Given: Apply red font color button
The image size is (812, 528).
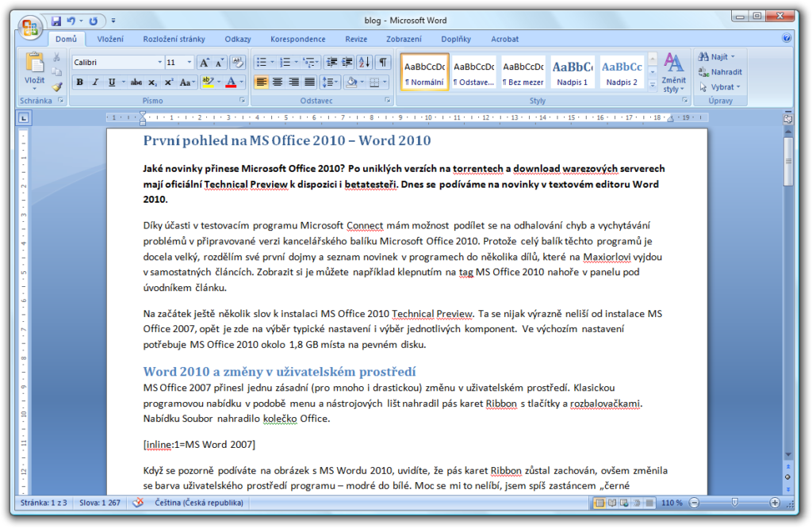Looking at the screenshot, I should 231,82.
